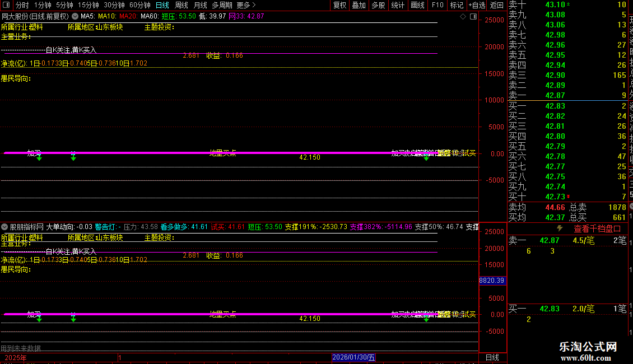
Task: Select the 周线 weekly period tab
Action: (x=181, y=5)
